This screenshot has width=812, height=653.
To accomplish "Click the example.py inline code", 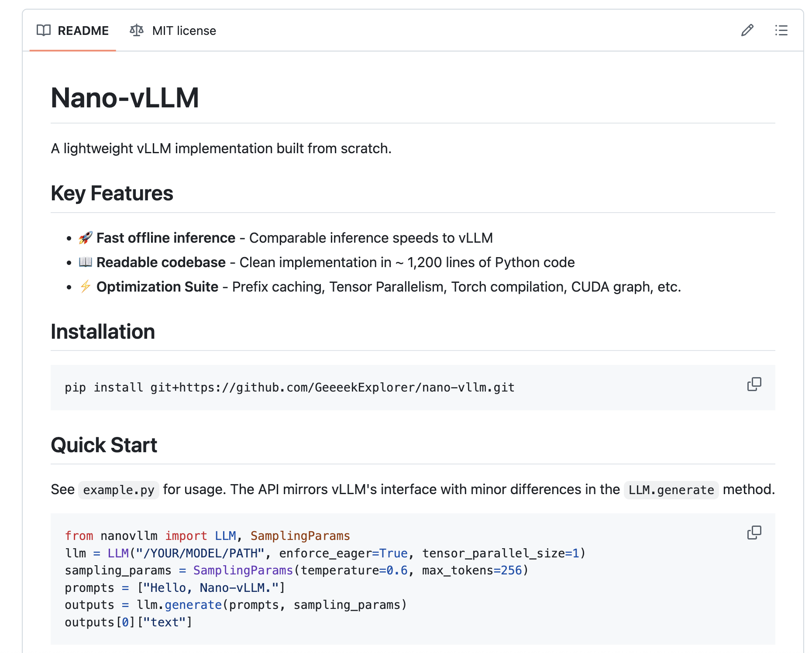I will [119, 490].
